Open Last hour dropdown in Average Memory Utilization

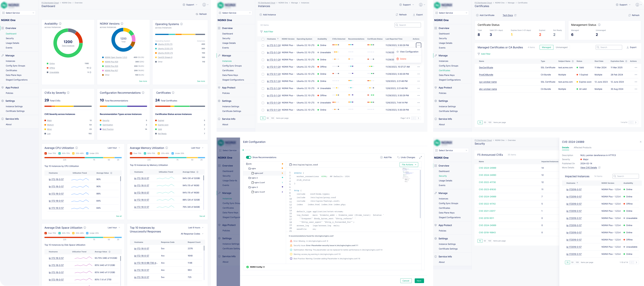pos(197,148)
